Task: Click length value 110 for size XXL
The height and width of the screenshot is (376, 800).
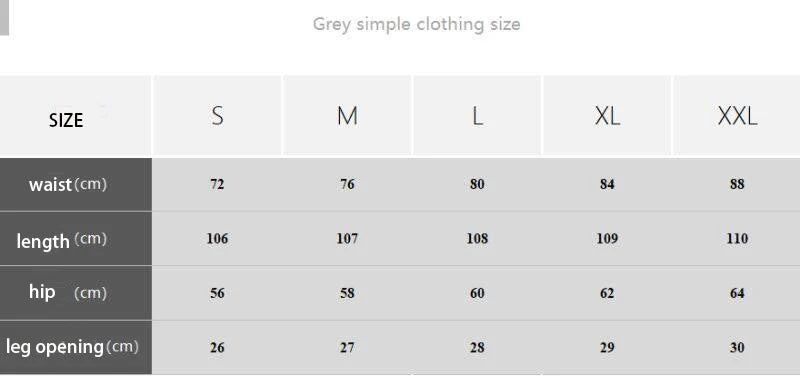Action: click(x=737, y=239)
